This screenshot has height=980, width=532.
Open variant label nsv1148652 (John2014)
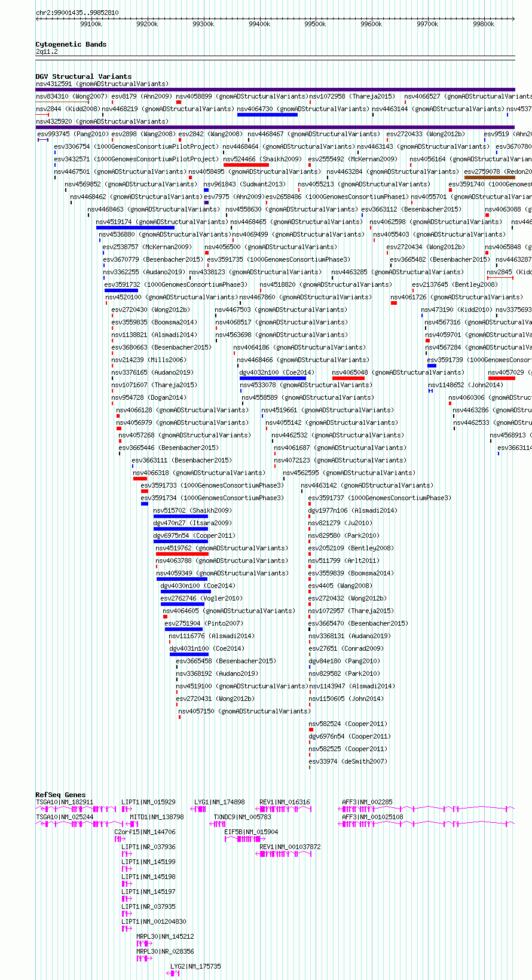coord(466,385)
